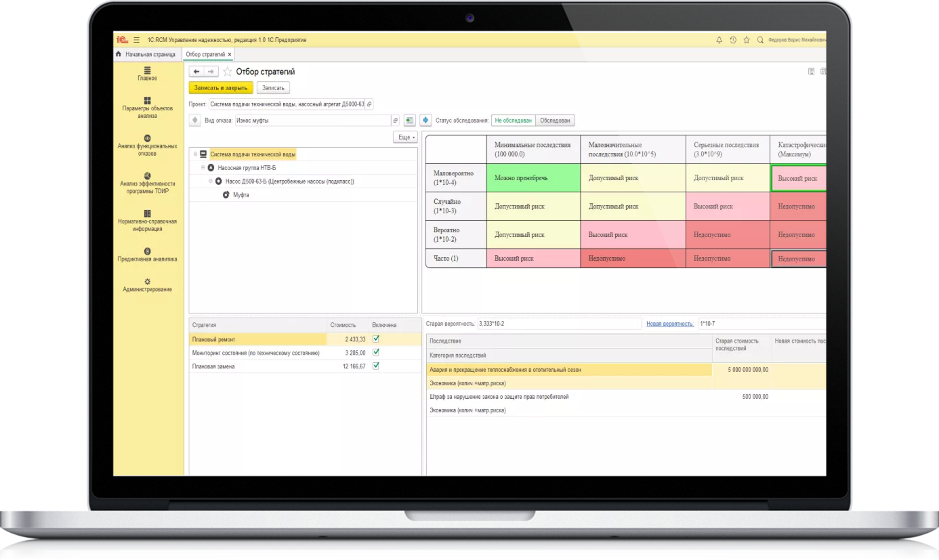Image resolution: width=939 pixels, height=560 pixels.
Task: Collapse Система подачи технической воды node
Action: tap(195, 154)
